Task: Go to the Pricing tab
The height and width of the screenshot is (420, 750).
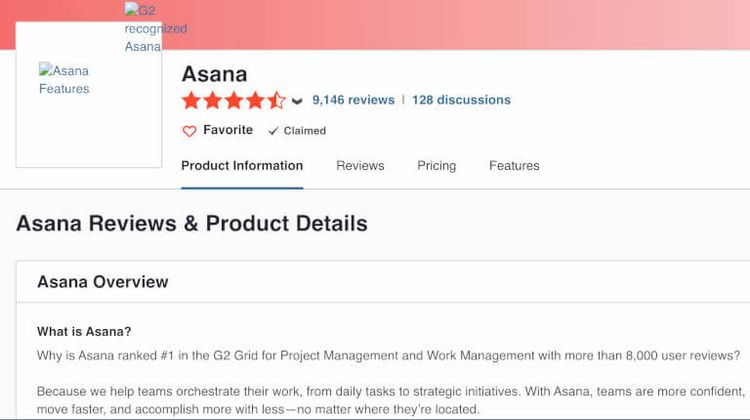Action: point(436,166)
